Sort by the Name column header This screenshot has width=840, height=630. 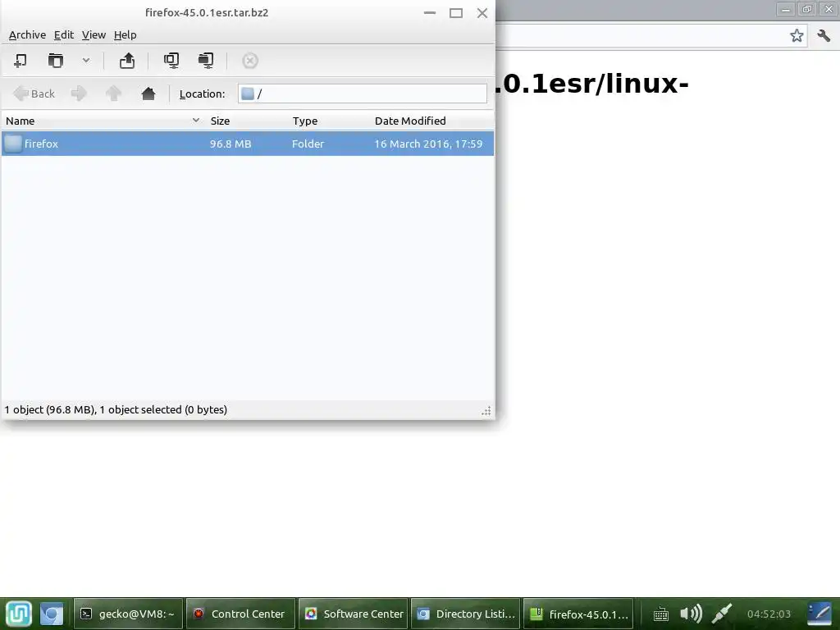(103, 121)
